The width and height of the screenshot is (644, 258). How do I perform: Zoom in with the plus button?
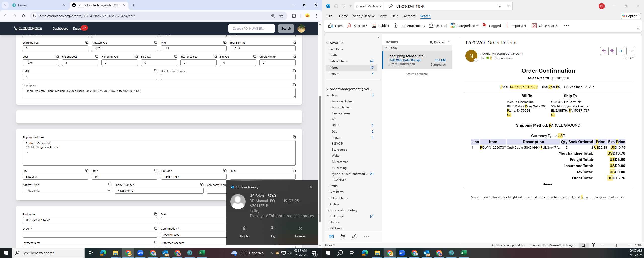coord(631,245)
